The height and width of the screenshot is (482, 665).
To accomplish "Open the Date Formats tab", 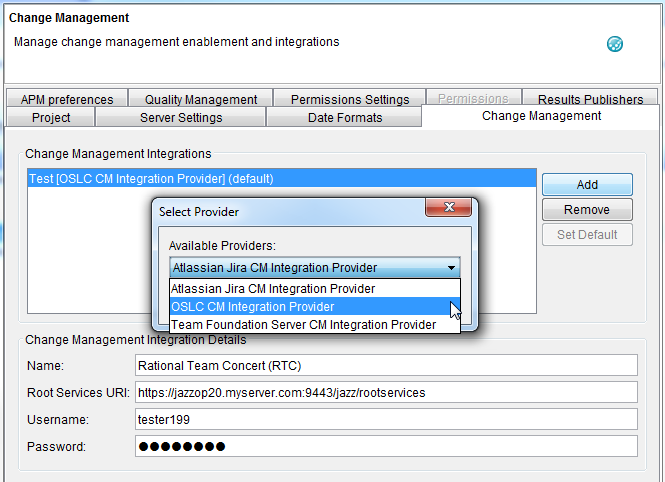I will (344, 117).
